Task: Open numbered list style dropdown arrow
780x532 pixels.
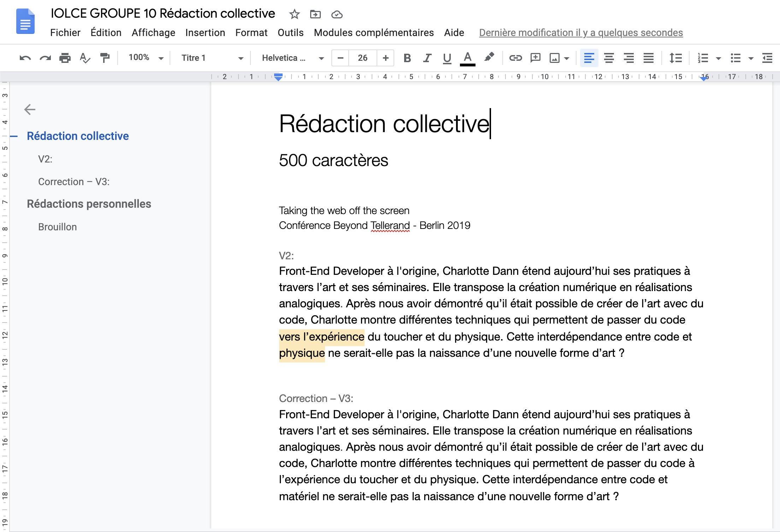Action: [718, 59]
